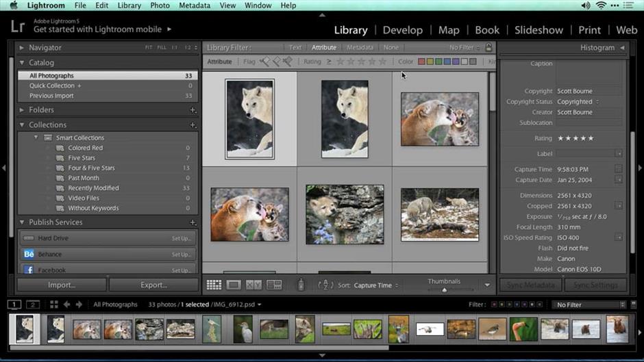Select main window display button 1

[x=14, y=305]
